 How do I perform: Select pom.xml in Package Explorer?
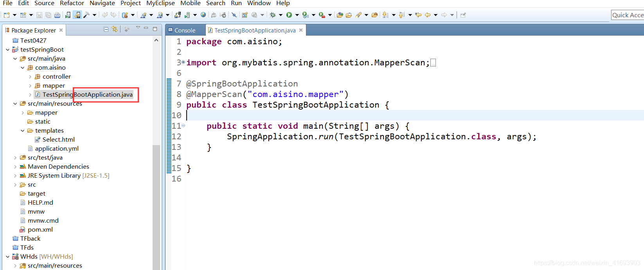(40, 229)
